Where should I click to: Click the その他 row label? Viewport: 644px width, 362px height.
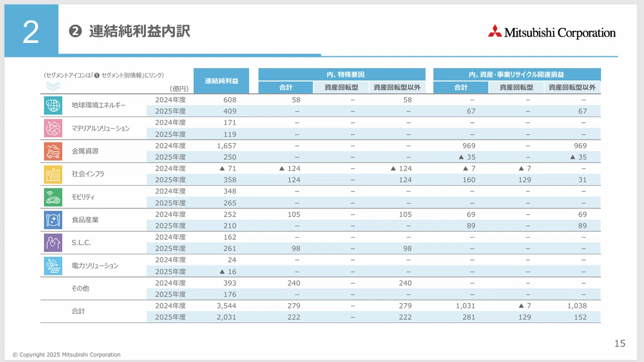coord(80,289)
